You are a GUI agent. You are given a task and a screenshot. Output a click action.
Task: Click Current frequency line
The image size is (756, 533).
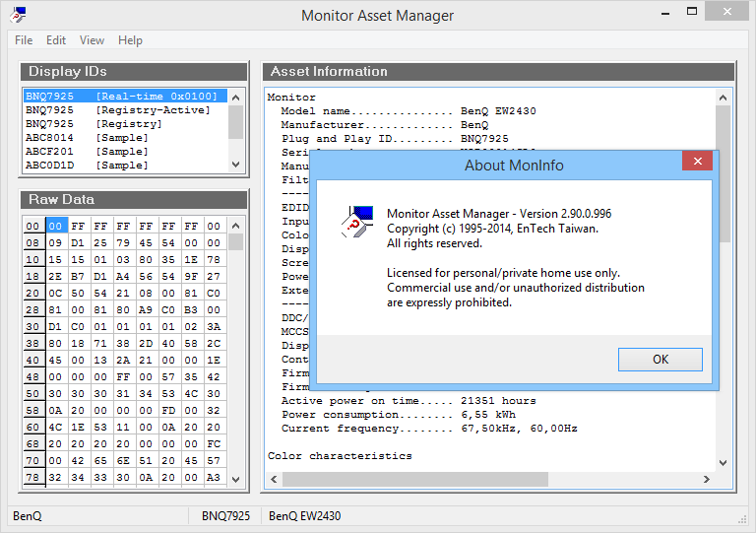pyautogui.click(x=429, y=429)
